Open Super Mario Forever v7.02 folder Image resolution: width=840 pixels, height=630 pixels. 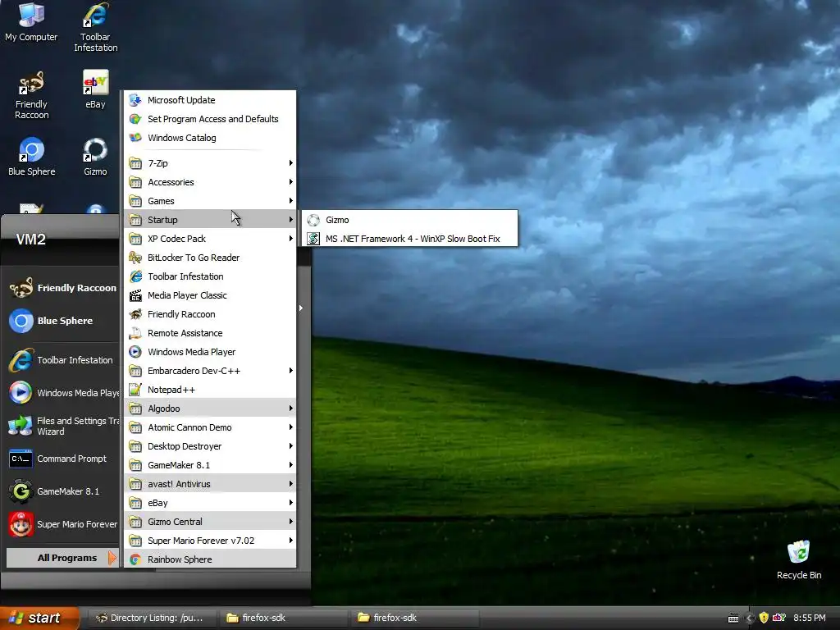(210, 541)
